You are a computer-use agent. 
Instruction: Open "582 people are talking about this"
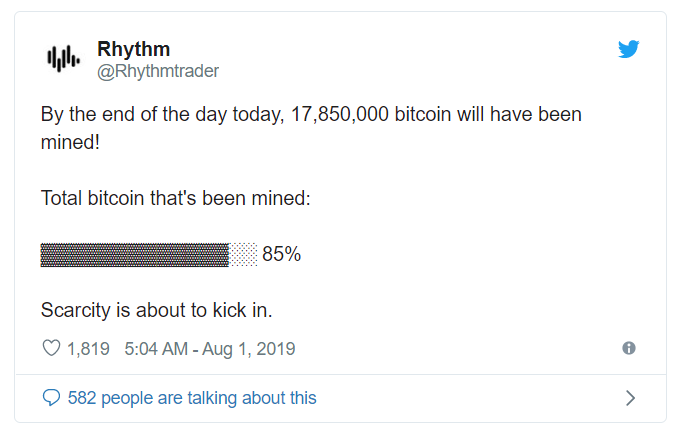[192, 398]
